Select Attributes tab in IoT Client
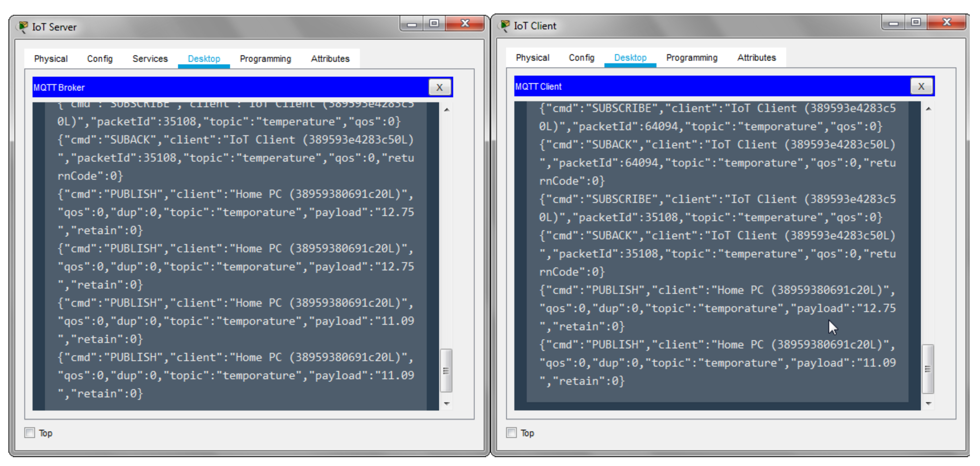The width and height of the screenshot is (980, 466). 756,58
